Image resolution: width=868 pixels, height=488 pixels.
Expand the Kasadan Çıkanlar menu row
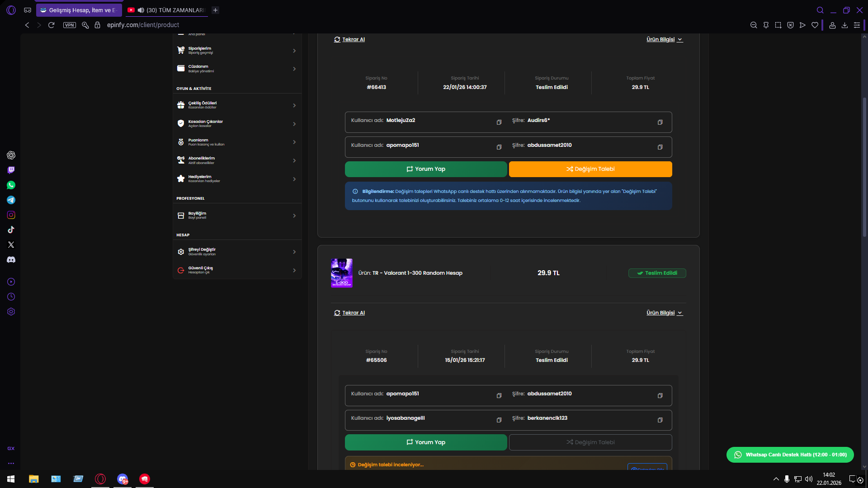click(237, 124)
